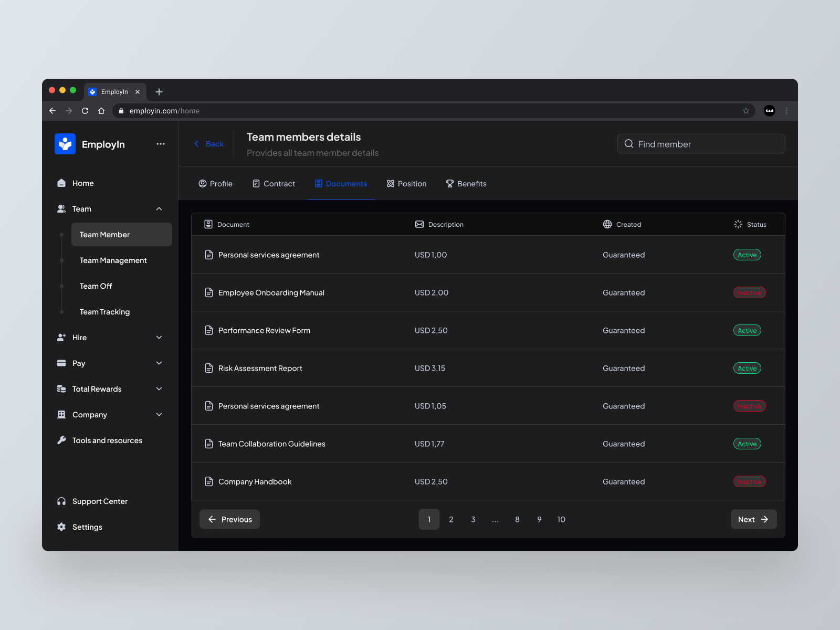Viewport: 840px width, 630px height.
Task: Expand the Total Rewards section
Action: tap(159, 388)
